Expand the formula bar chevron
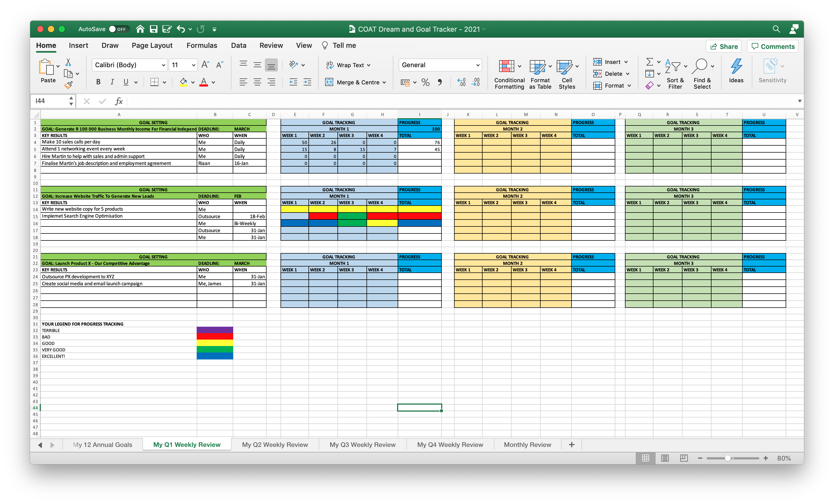834x504 pixels. click(800, 101)
